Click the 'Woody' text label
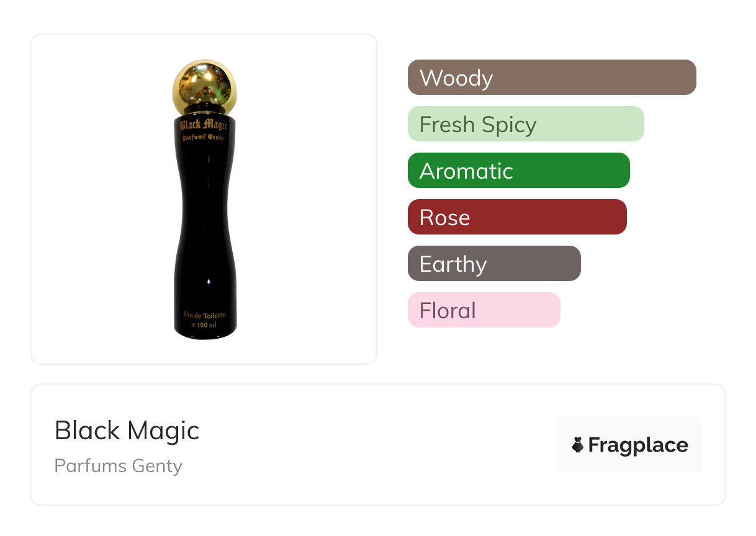 pos(456,78)
